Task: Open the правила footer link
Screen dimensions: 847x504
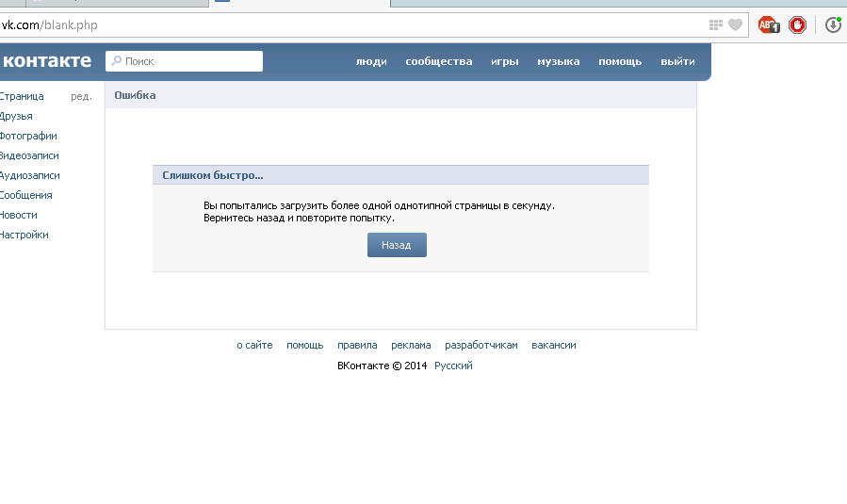Action: coord(357,345)
